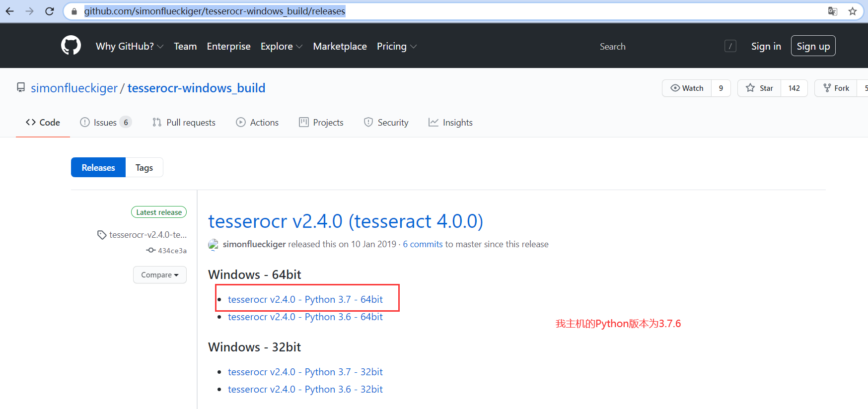Star the tesserocr-windows_build repository
Image resolution: width=868 pixels, height=409 pixels.
759,88
